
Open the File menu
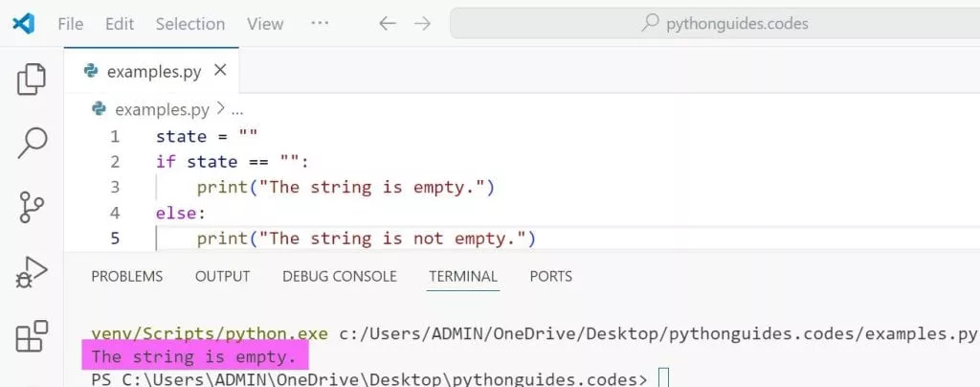(71, 23)
